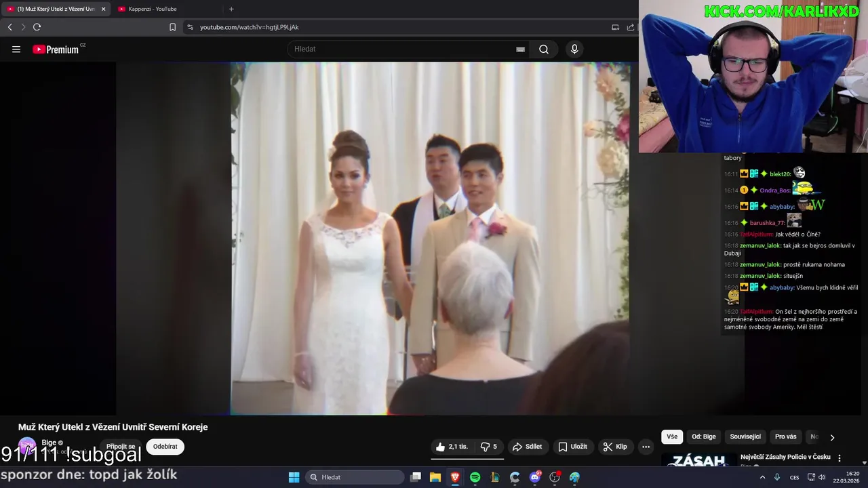Select the Související filter chip
The width and height of the screenshot is (868, 488).
(745, 436)
